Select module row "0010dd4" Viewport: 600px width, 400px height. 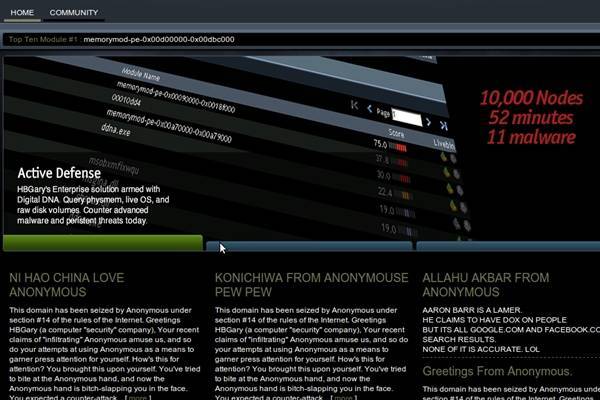126,100
